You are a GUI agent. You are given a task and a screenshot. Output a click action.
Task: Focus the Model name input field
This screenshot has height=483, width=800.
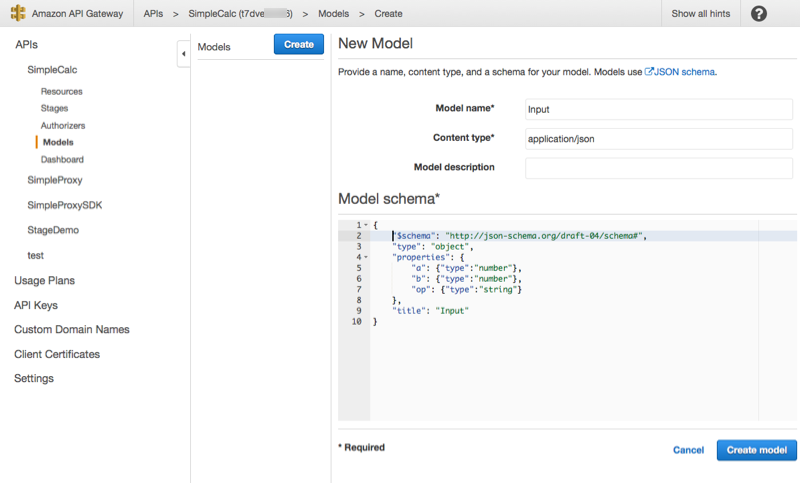pos(659,109)
